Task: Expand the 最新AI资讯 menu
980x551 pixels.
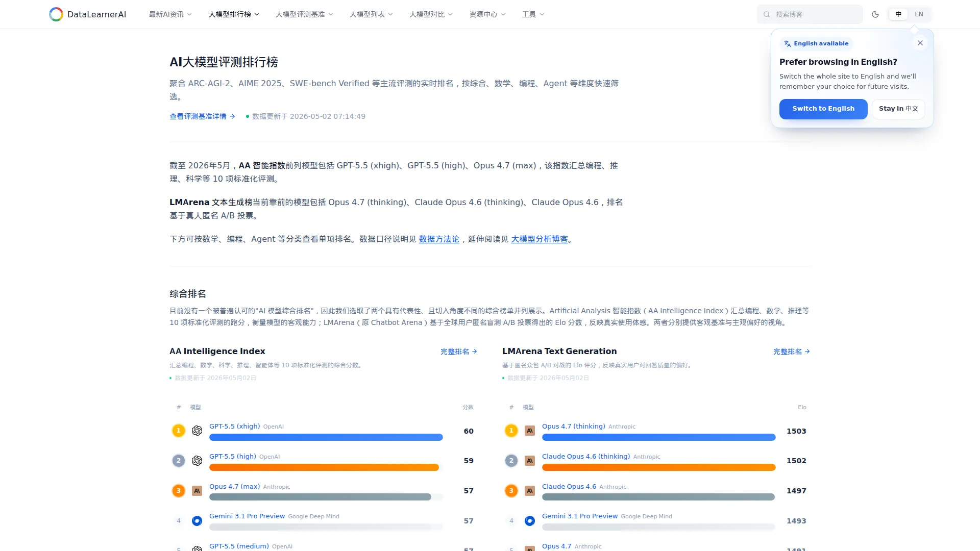Action: pos(170,14)
